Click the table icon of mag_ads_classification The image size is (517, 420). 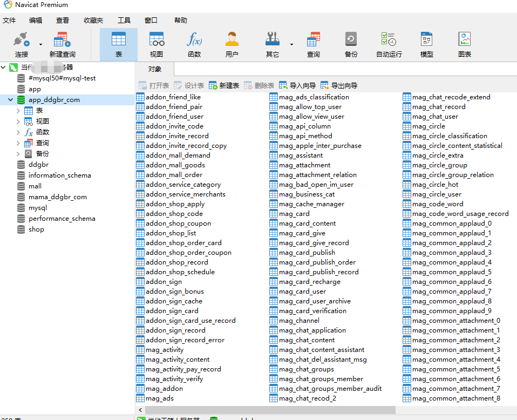(273, 97)
